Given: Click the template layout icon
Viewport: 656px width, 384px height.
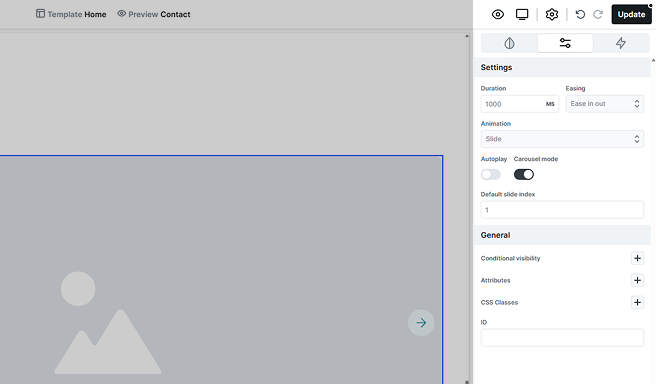Looking at the screenshot, I should point(40,14).
